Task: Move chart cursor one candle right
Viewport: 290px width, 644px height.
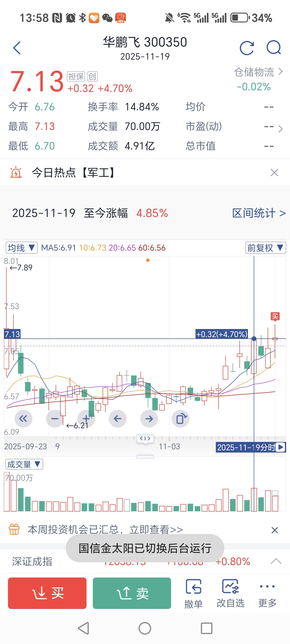Action: pos(149,418)
